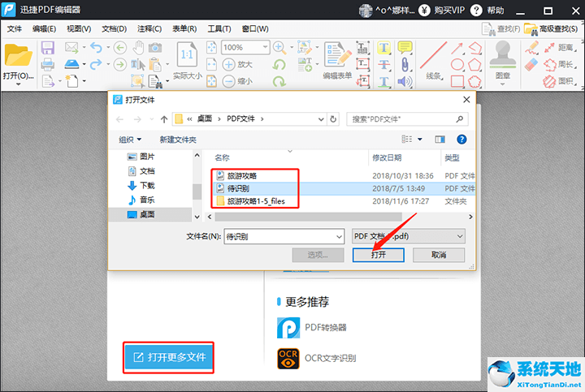Viewport: 585px width, 392px height.
Task: Select the 旅游攻略1-5_files folder
Action: pyautogui.click(x=251, y=201)
